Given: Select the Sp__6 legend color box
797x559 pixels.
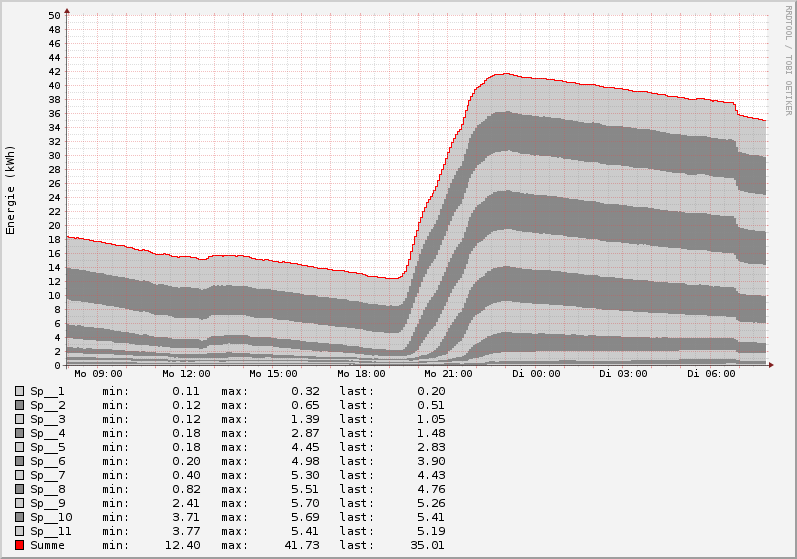Looking at the screenshot, I should click(x=19, y=461).
